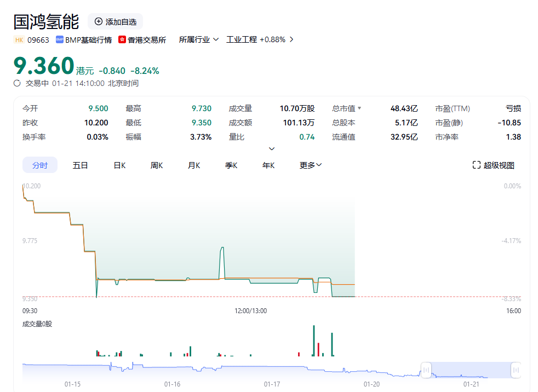Click the selected range in the overview navigator
Screen dimensions: 538x392
point(471,370)
